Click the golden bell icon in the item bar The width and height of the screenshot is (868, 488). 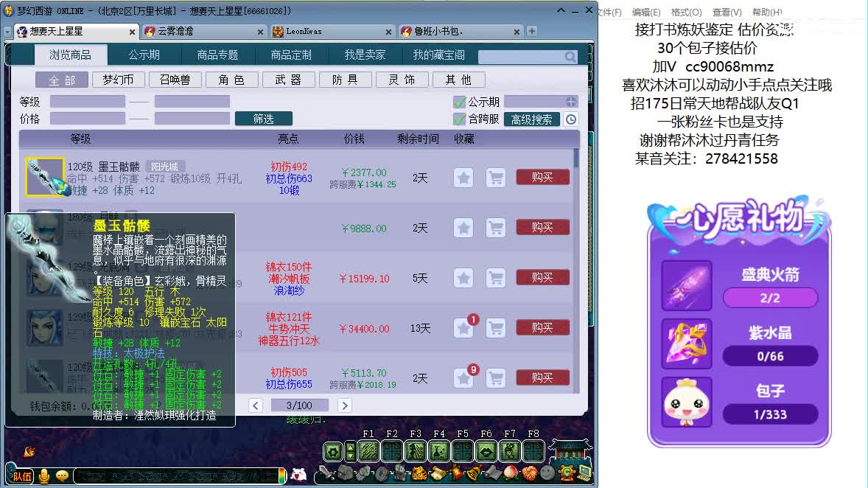pyautogui.click(x=473, y=472)
